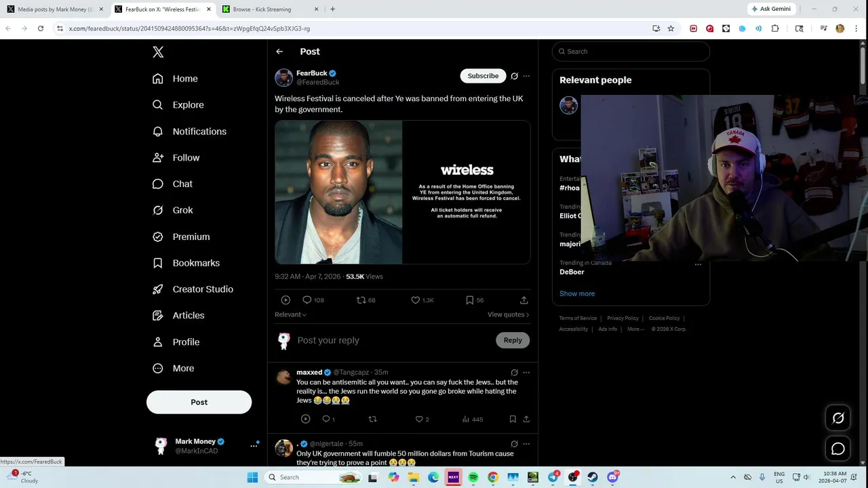Click the X search box
The width and height of the screenshot is (868, 488).
(631, 52)
